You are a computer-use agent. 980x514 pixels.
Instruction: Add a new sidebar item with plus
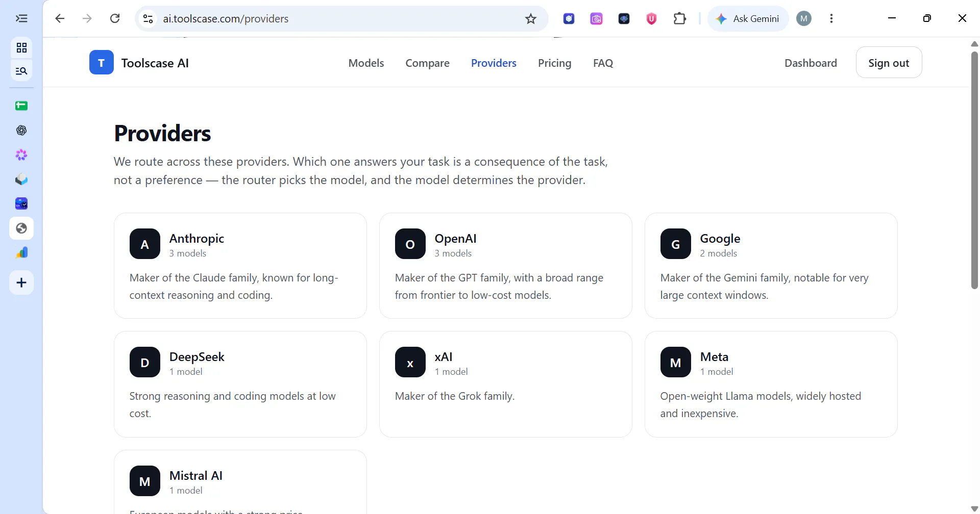[x=21, y=282]
